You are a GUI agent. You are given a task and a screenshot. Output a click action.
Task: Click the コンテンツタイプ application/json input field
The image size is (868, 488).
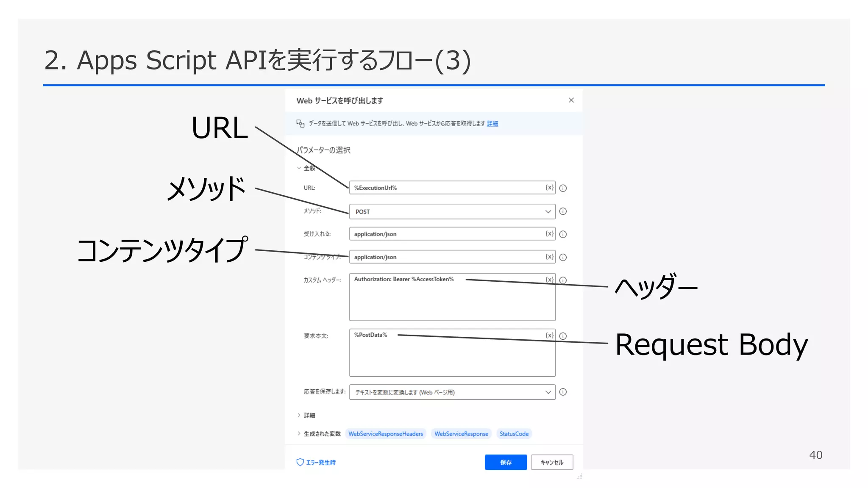point(445,257)
